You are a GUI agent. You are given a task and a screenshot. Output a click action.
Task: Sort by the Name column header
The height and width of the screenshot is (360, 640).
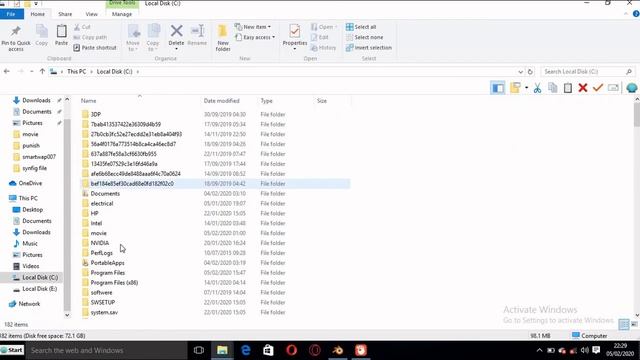(x=89, y=101)
